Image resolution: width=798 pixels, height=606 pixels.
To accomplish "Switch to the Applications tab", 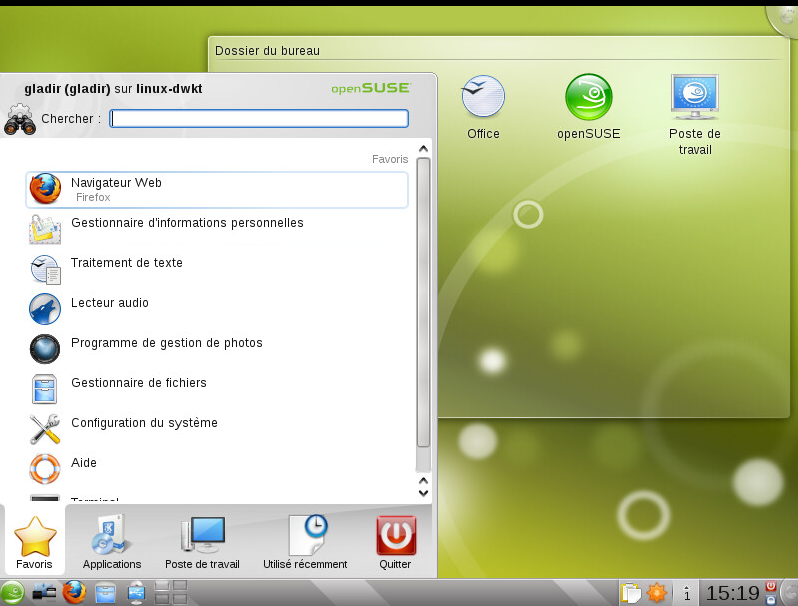I will coord(111,542).
